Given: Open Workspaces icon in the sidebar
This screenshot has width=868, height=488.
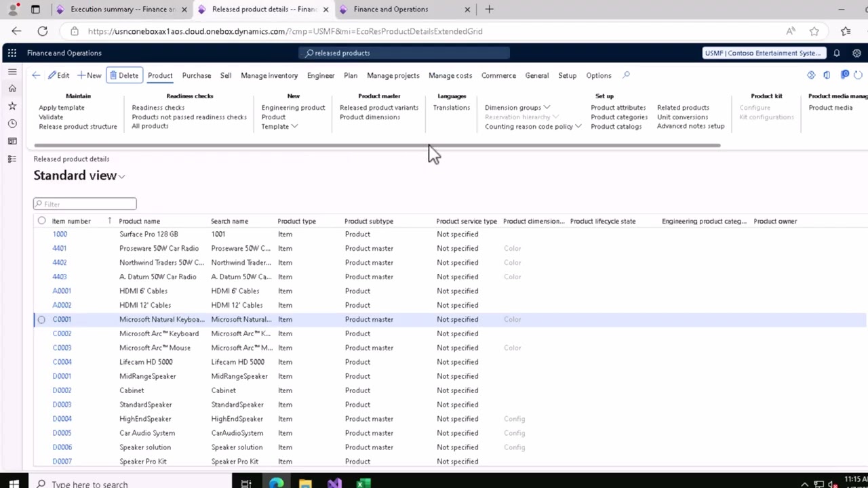Looking at the screenshot, I should (x=12, y=141).
